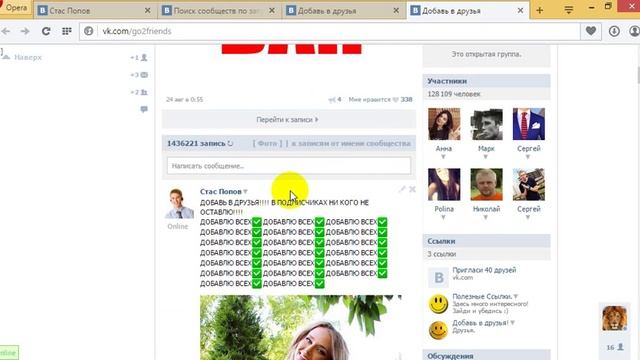Click the post date 24 авг в 0:55
This screenshot has height=360, width=640.
[x=184, y=99]
